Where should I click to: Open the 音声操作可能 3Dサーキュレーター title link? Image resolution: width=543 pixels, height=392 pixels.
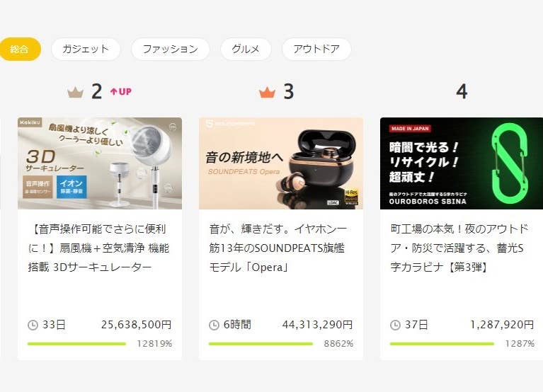(98, 248)
